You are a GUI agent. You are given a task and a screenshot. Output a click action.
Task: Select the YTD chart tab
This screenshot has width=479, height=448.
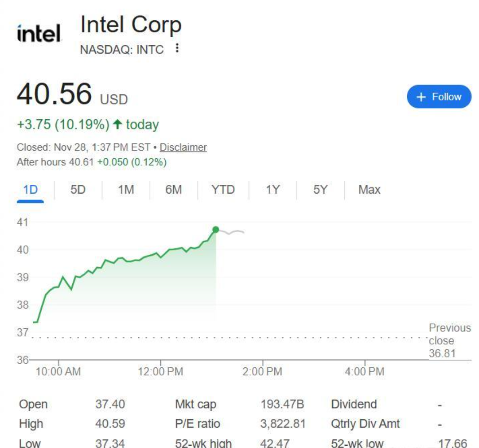click(x=223, y=190)
